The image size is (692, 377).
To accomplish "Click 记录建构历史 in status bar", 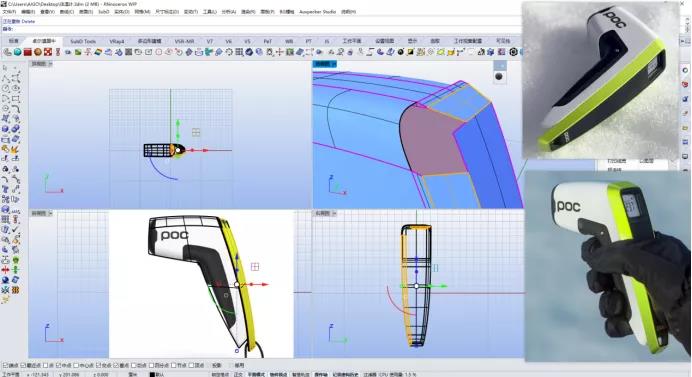I will coord(346,374).
